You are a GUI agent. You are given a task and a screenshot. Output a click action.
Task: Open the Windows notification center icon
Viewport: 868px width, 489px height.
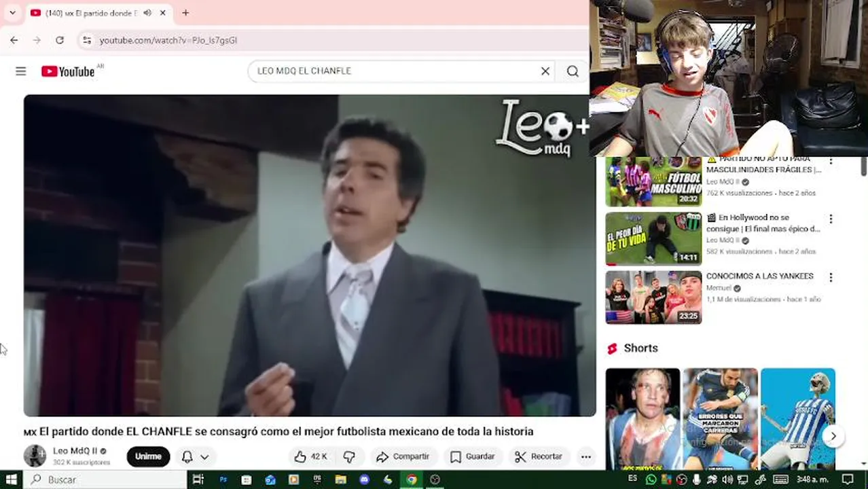click(847, 479)
